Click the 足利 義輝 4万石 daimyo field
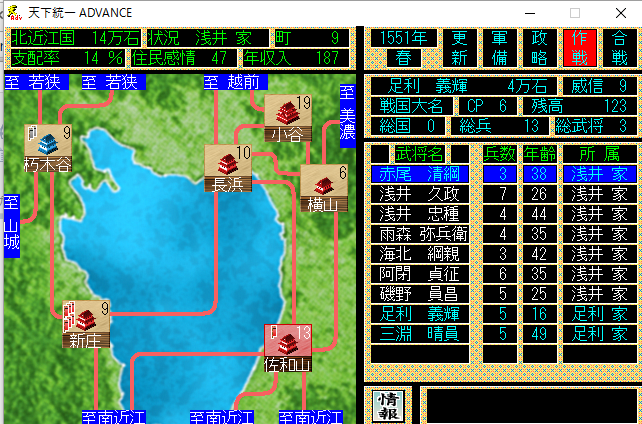 (464, 86)
